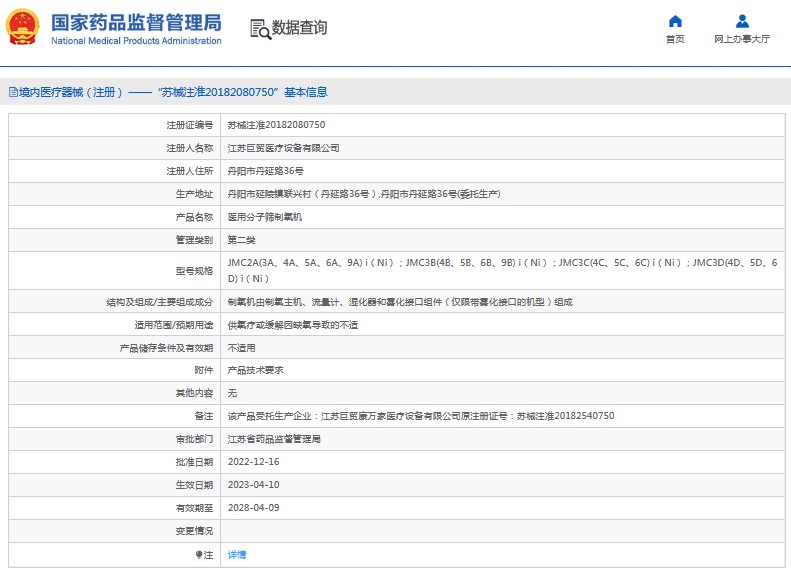Viewport: 791px width, 574px height.
Task: Click model spec JMC2A(3A、4A…) value
Action: tap(502, 270)
